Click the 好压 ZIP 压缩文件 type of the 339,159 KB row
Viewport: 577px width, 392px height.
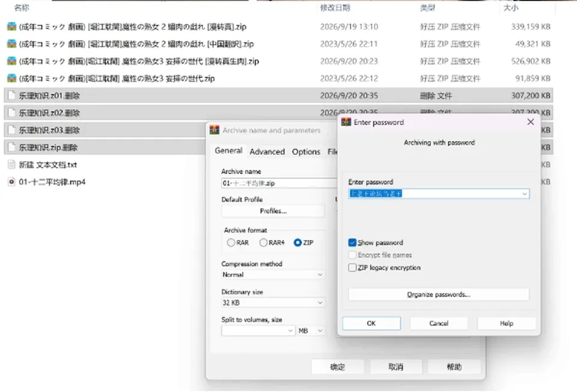point(450,26)
